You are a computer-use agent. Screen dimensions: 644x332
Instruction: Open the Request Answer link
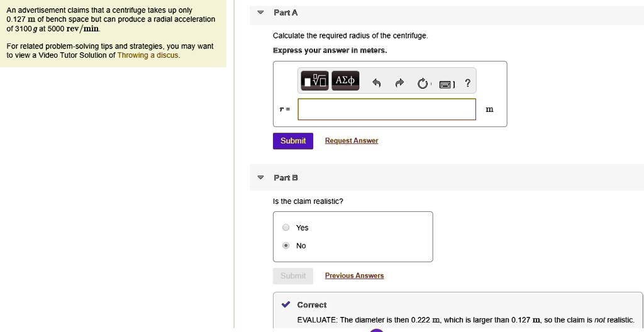click(x=351, y=141)
